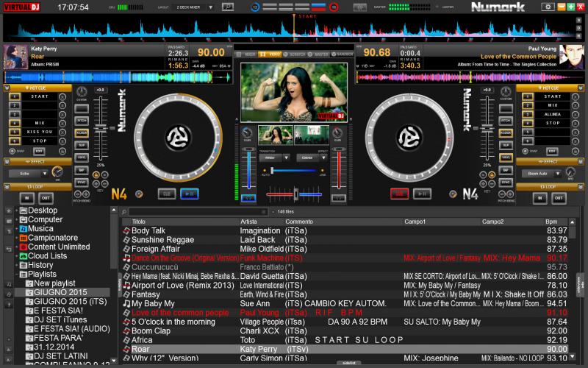
Task: Click the SYNC button on the left deck
Action: (x=82, y=181)
